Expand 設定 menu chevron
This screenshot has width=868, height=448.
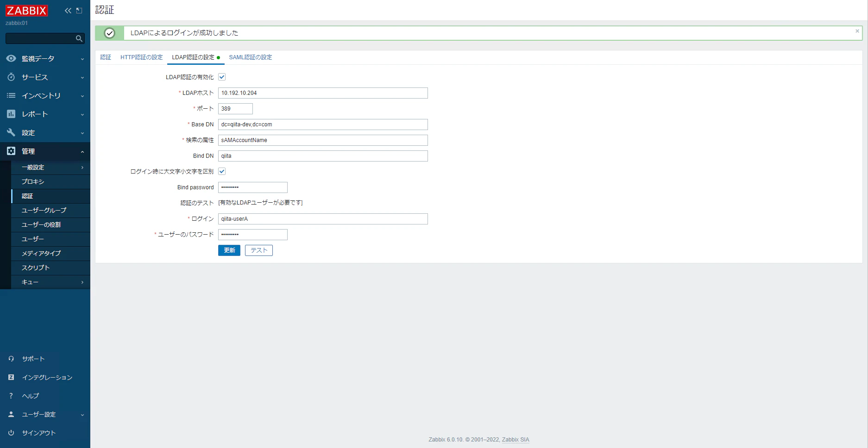[82, 133]
